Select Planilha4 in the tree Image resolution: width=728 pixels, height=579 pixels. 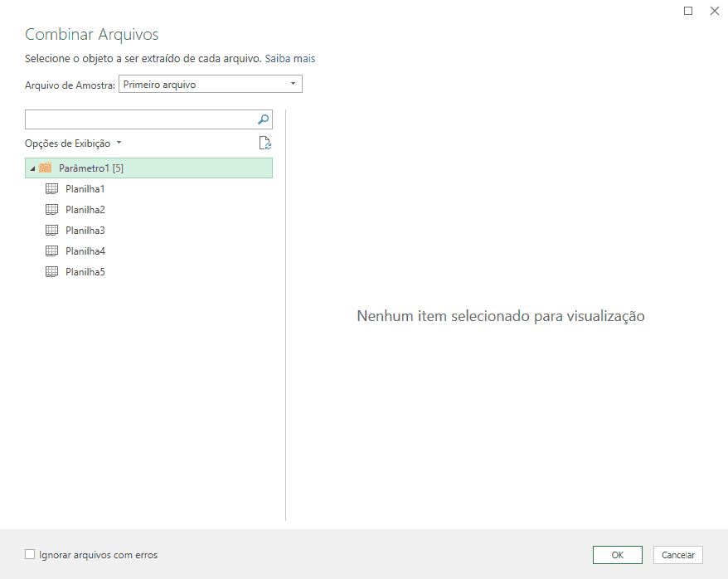tap(85, 251)
